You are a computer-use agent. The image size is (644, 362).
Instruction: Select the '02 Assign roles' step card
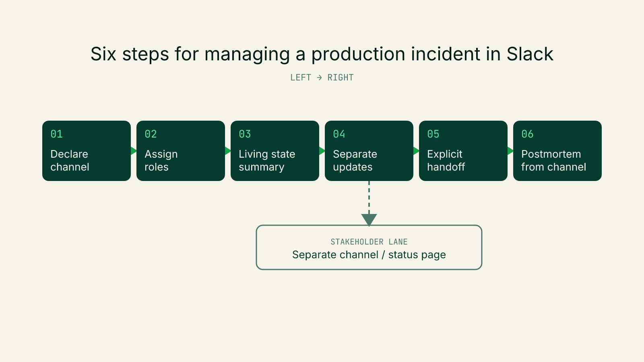(181, 151)
